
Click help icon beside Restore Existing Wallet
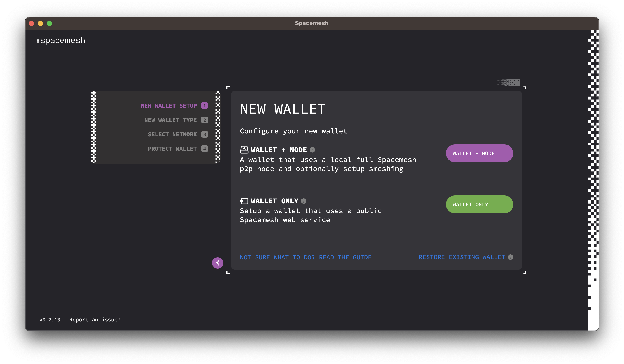pyautogui.click(x=510, y=257)
